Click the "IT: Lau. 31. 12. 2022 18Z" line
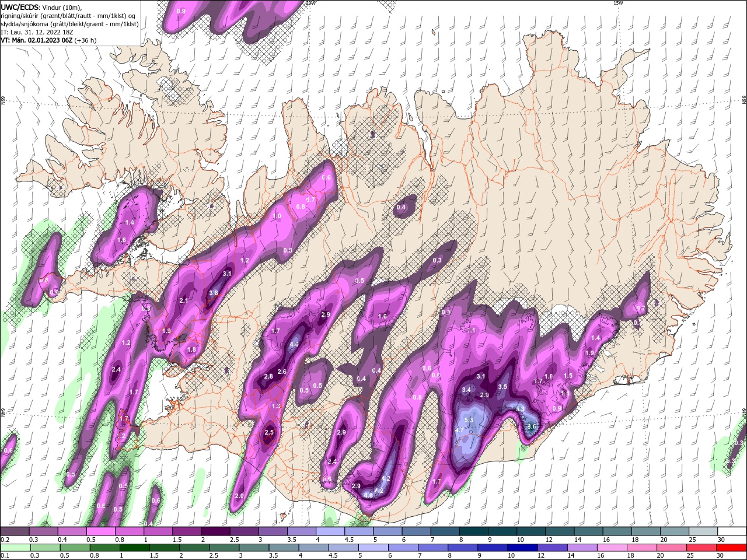Screen dimensions: 747x560 coord(37,32)
